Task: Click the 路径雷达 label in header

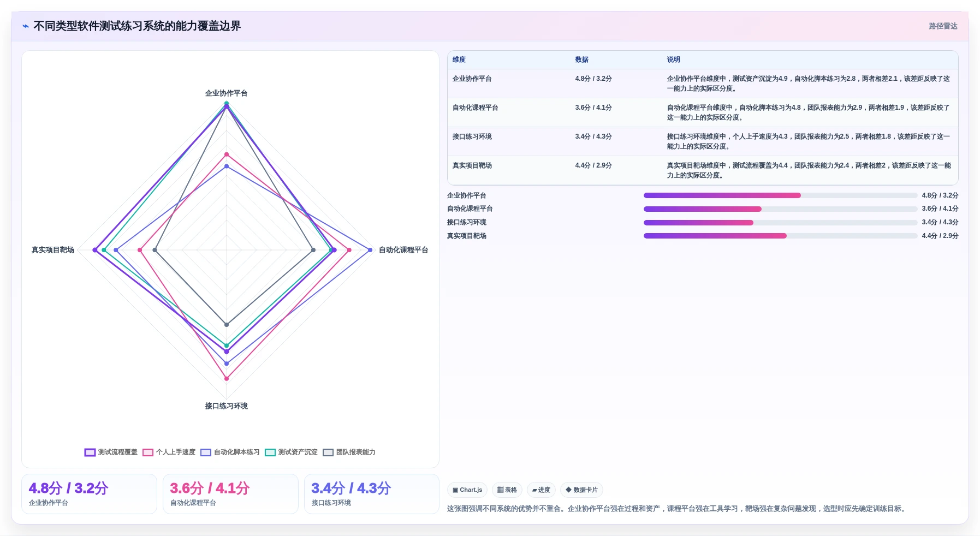Action: pyautogui.click(x=943, y=26)
